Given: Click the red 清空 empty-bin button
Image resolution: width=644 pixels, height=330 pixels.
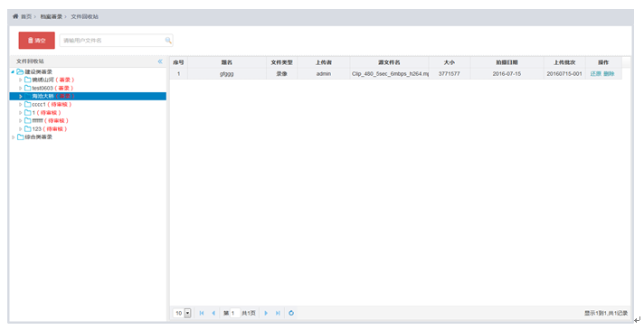Looking at the screenshot, I should point(36,40).
